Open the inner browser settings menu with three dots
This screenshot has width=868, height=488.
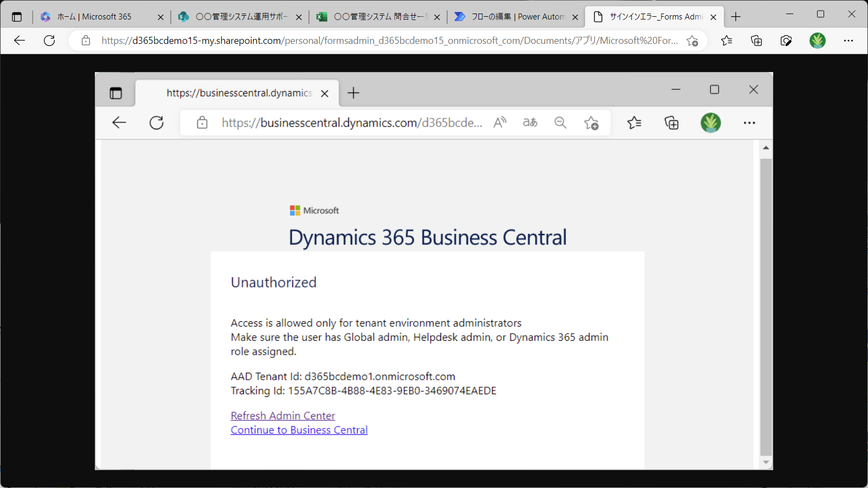[749, 122]
